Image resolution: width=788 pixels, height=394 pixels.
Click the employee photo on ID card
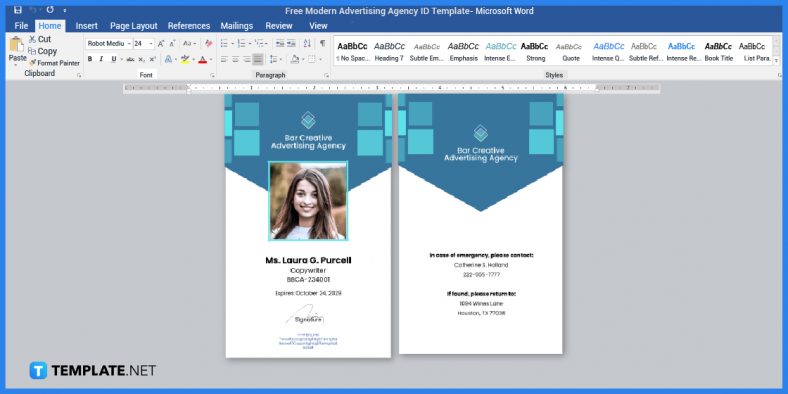pos(308,201)
